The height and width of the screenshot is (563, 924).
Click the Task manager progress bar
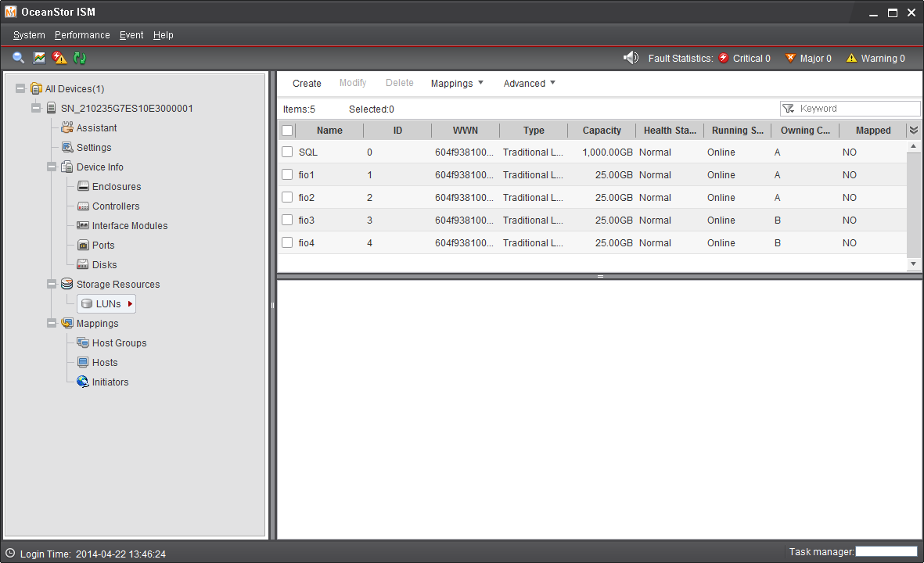coord(886,551)
